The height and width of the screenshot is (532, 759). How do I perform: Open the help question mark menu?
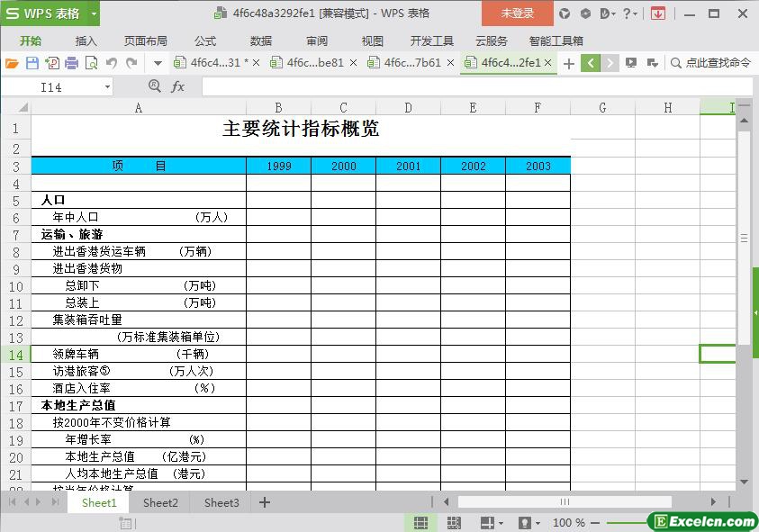pos(629,14)
